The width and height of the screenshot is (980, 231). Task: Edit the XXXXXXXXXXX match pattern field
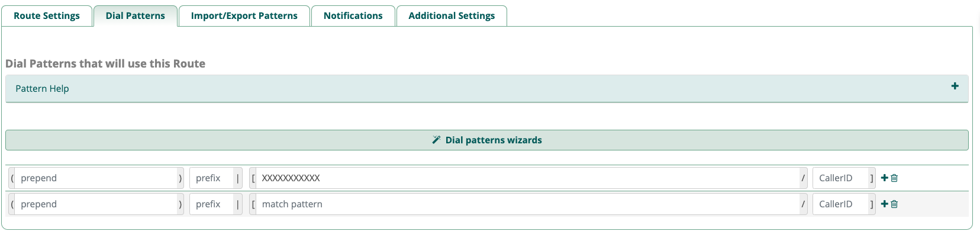(x=528, y=178)
